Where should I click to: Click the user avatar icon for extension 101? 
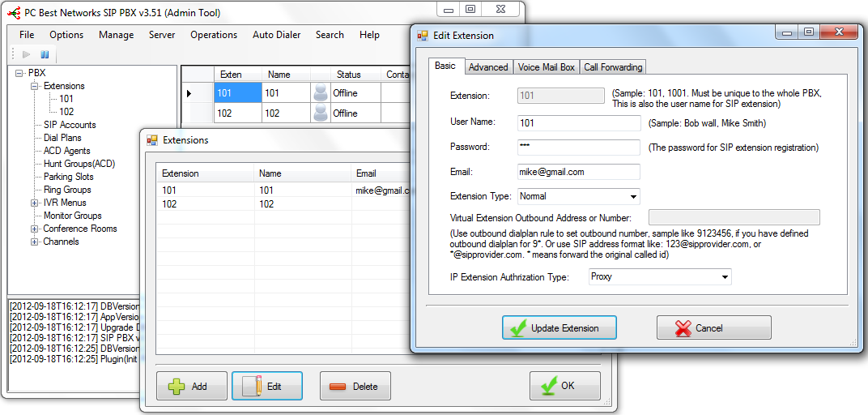[x=321, y=93]
